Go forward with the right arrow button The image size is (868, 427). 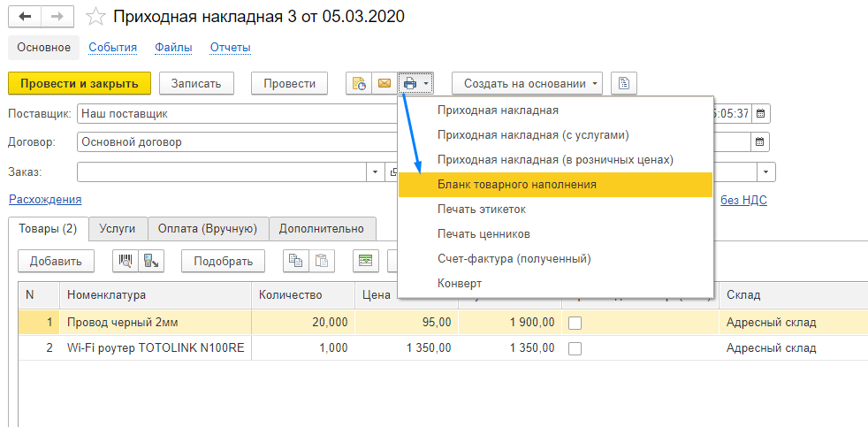click(x=57, y=17)
